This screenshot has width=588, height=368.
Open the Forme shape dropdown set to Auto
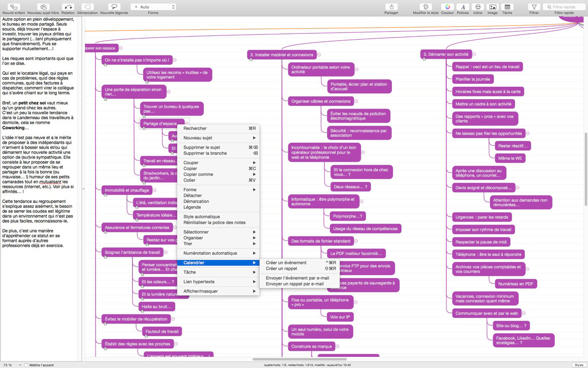click(x=153, y=7)
